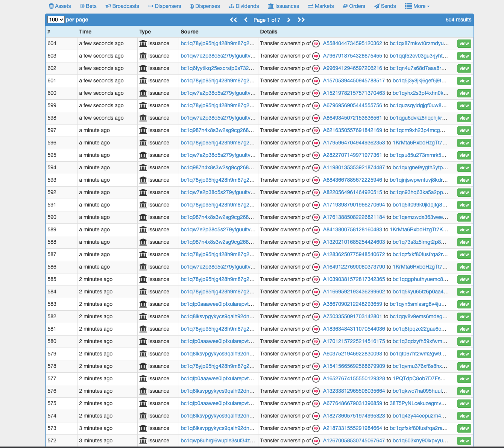The width and height of the screenshot is (504, 448).
Task: Click view button for row 590
Action: (464, 217)
